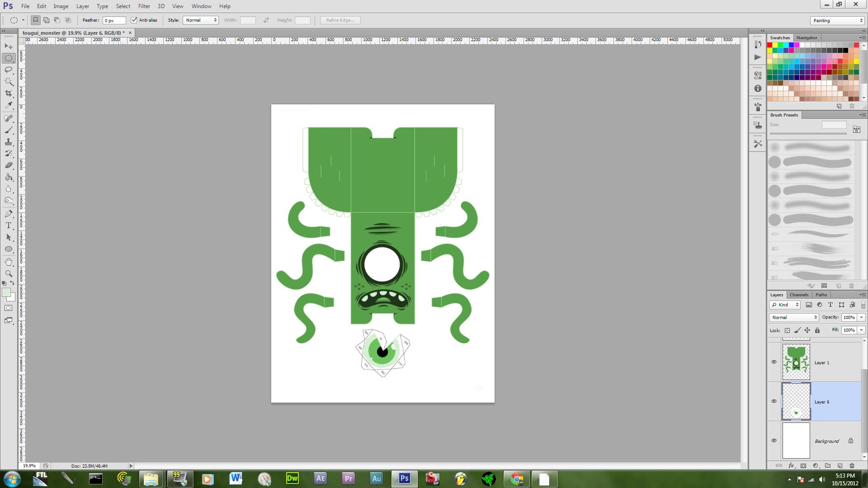Open the Layers panel flyout menu
The image size is (868, 488).
862,295
